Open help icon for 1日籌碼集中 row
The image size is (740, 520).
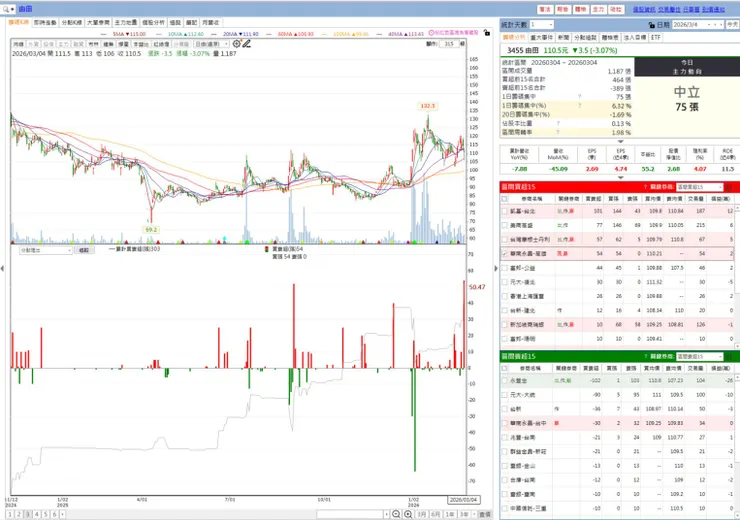[580, 97]
